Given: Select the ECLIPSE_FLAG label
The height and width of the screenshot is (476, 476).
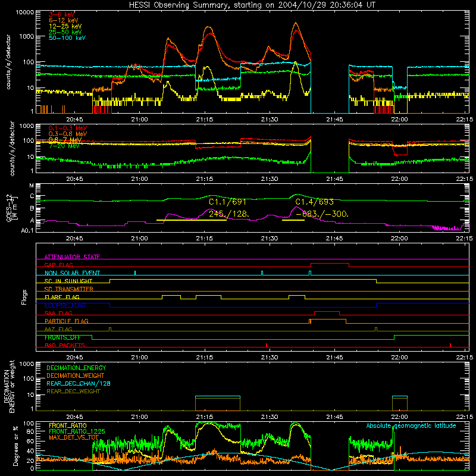Looking at the screenshot, I should pyautogui.click(x=65, y=305).
